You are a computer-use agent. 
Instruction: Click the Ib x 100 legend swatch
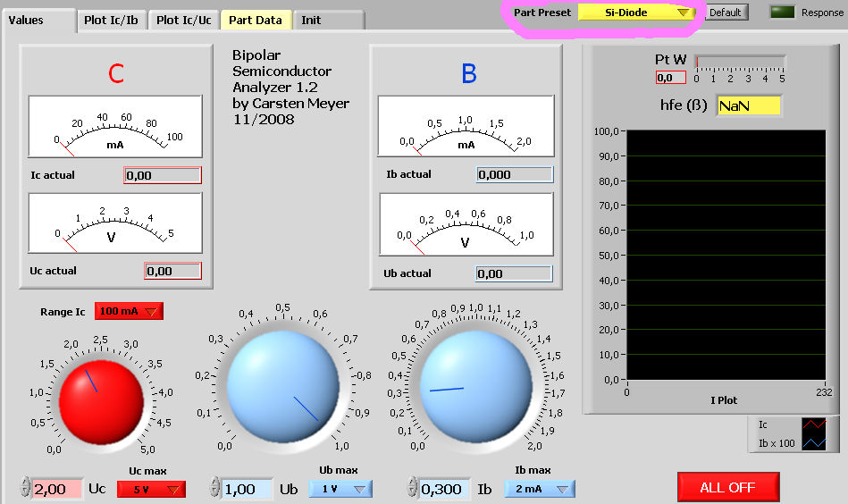814,443
